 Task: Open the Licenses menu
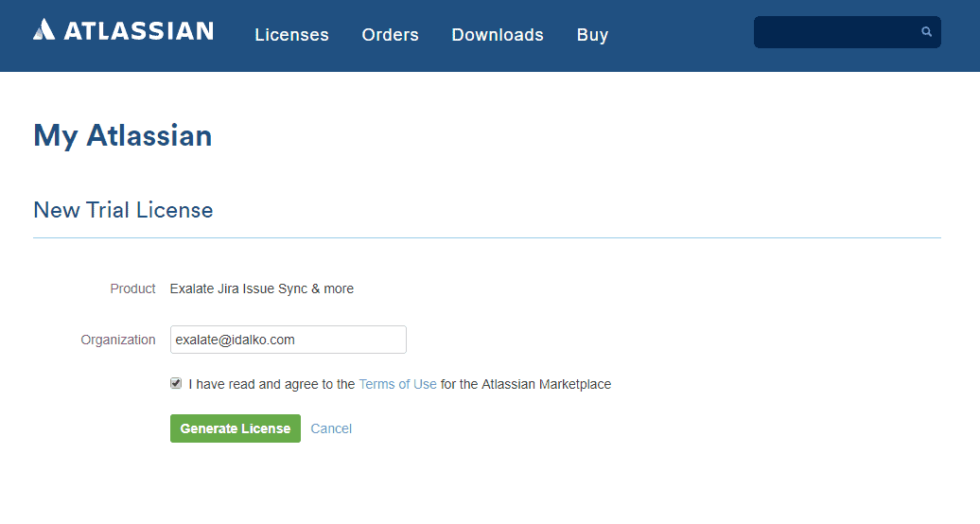click(291, 35)
